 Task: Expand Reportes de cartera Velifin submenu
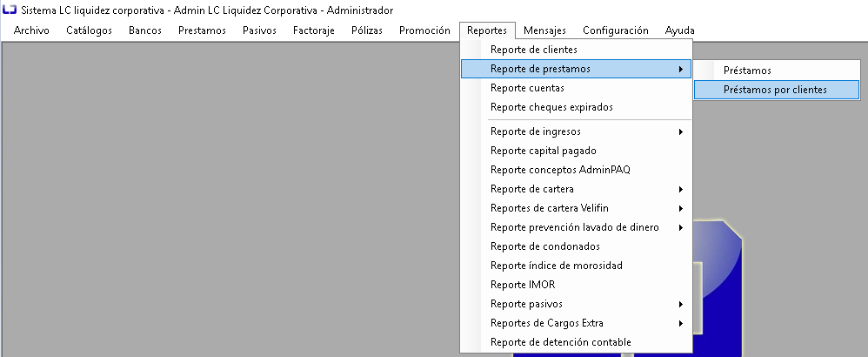(577, 208)
